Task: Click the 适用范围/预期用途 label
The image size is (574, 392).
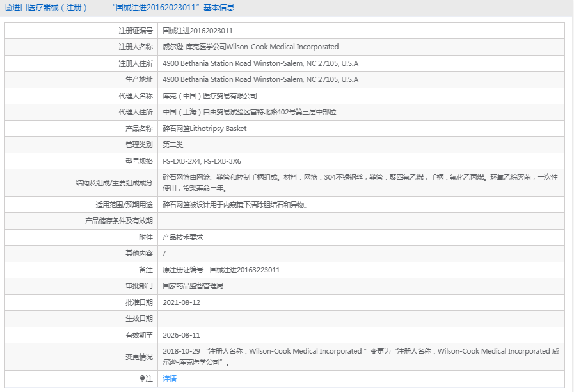Action: point(124,205)
